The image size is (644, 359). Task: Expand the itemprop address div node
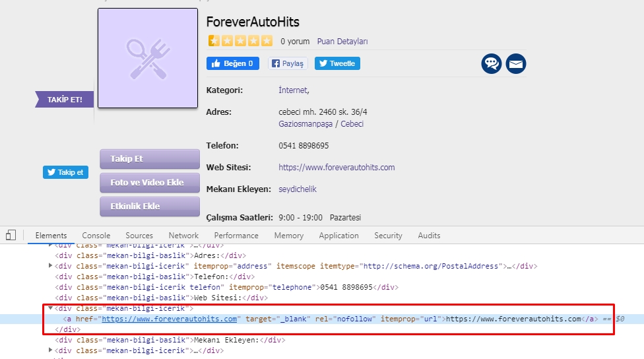(x=51, y=266)
